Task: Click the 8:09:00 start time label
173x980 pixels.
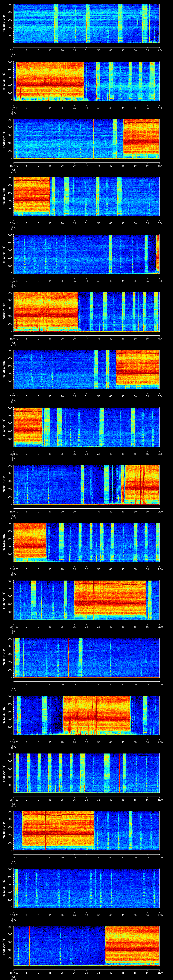Action: click(x=14, y=512)
